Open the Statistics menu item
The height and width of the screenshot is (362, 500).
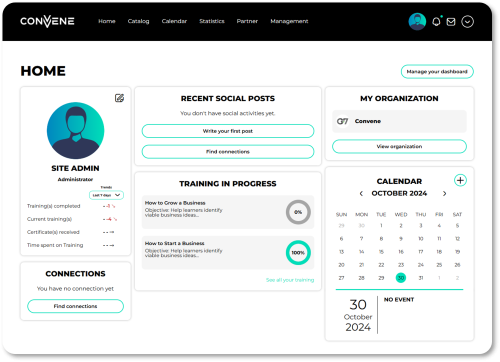tap(212, 21)
